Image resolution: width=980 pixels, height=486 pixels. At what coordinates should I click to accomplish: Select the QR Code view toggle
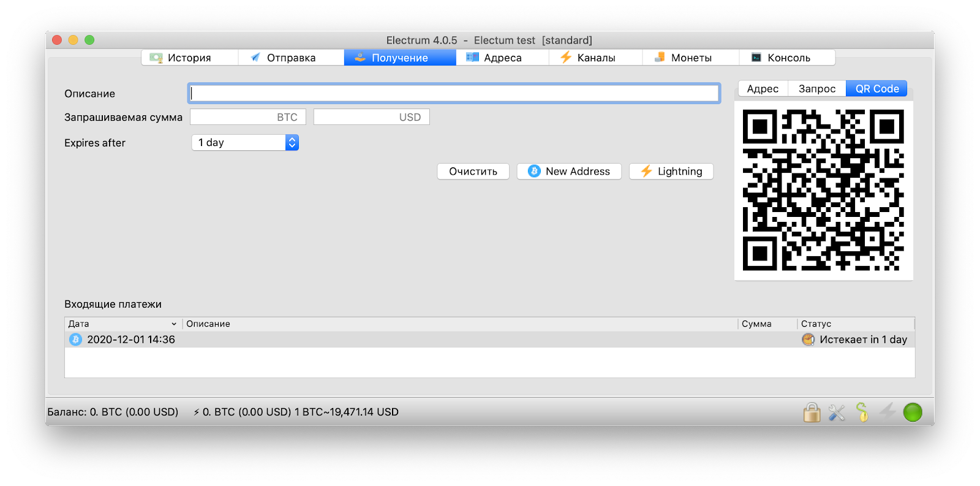[x=876, y=89]
